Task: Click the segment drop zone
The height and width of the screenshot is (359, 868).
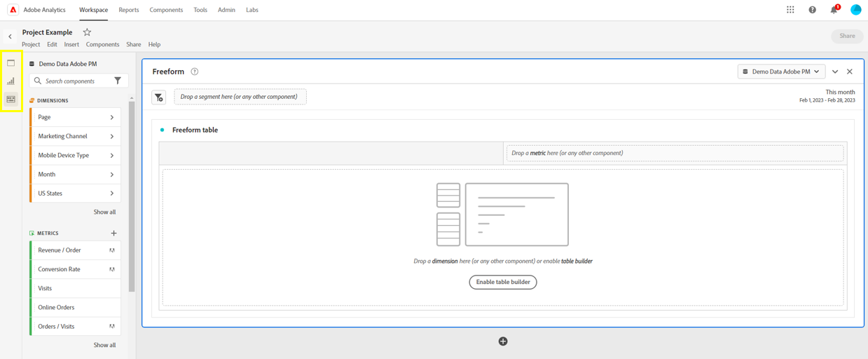Action: pyautogui.click(x=240, y=97)
